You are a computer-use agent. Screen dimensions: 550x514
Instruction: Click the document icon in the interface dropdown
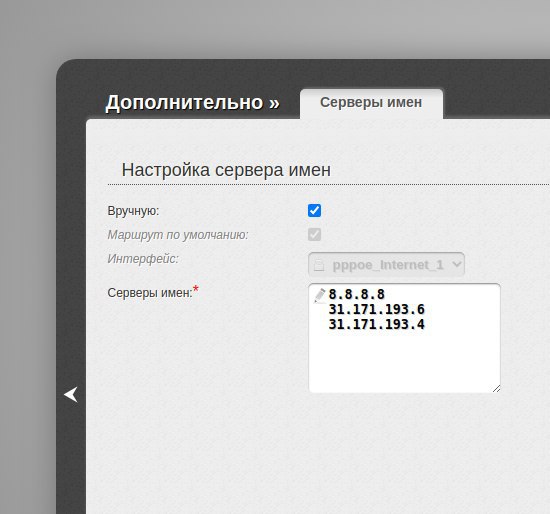pyautogui.click(x=319, y=265)
